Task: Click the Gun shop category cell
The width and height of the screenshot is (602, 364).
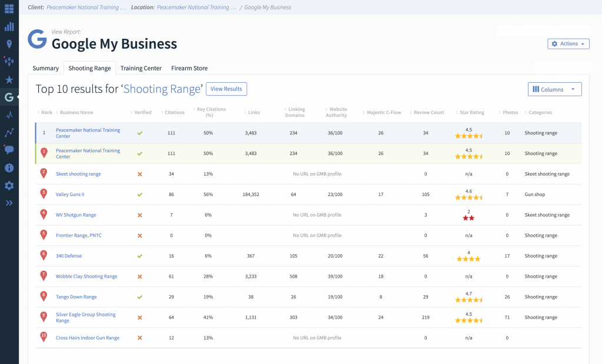Action: point(535,194)
